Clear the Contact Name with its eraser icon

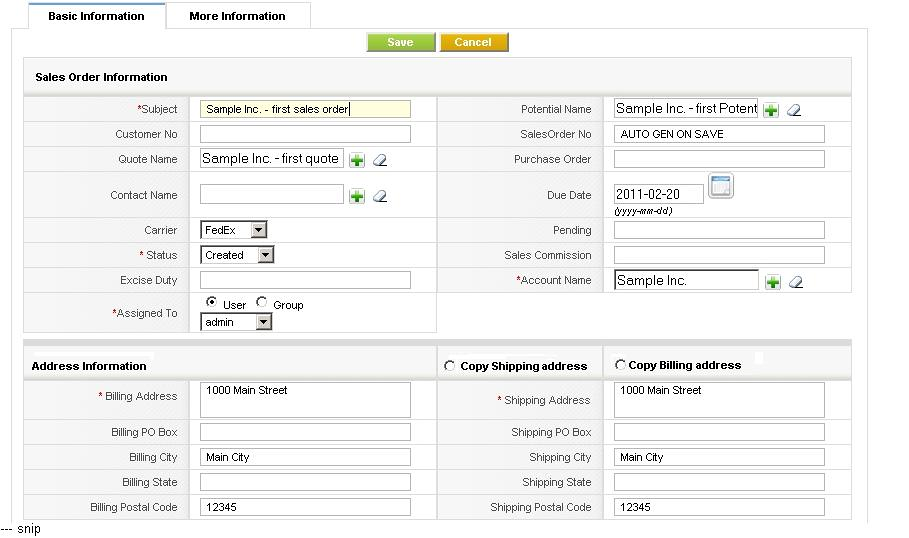point(380,196)
